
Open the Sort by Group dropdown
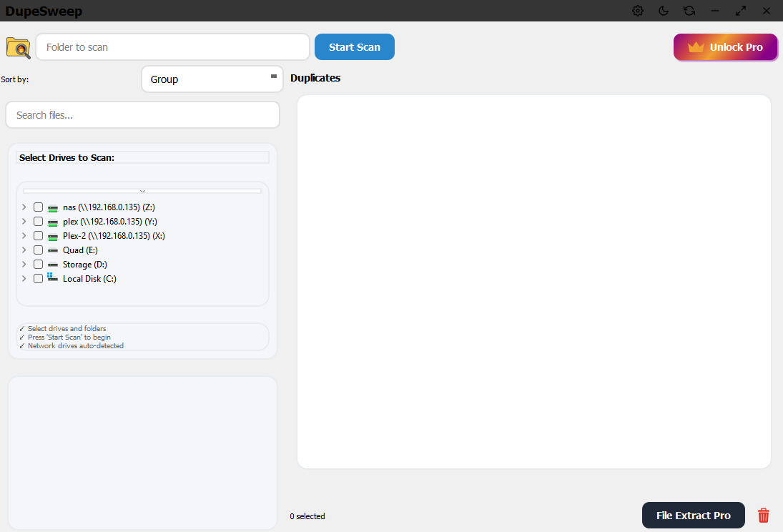click(212, 79)
